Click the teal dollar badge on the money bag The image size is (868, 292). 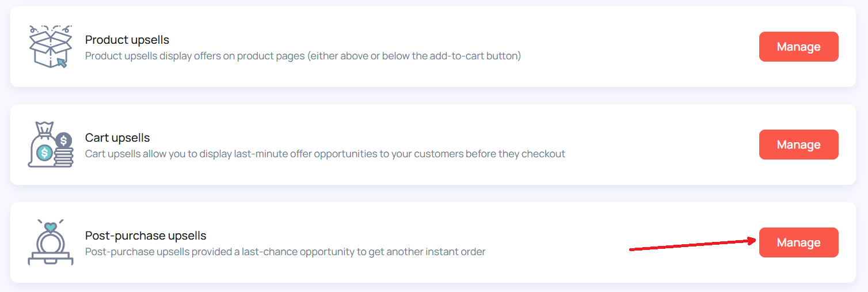tap(44, 153)
